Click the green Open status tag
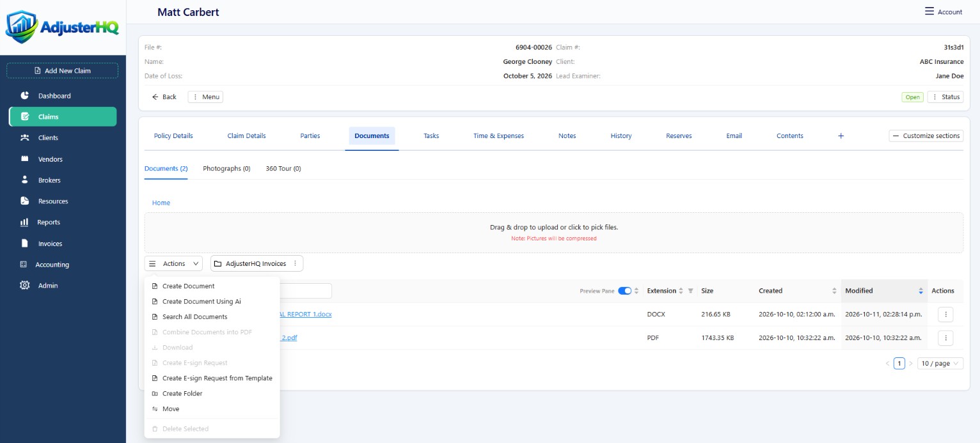The image size is (980, 443). (912, 97)
